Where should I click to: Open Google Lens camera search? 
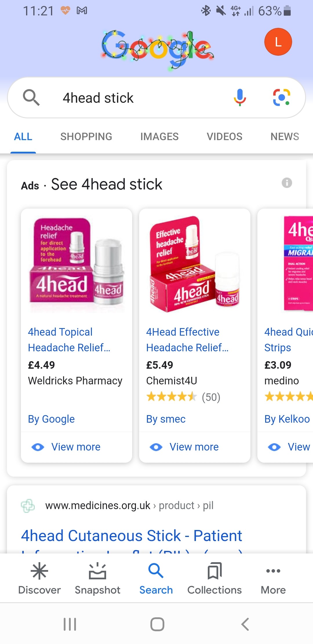click(x=281, y=97)
